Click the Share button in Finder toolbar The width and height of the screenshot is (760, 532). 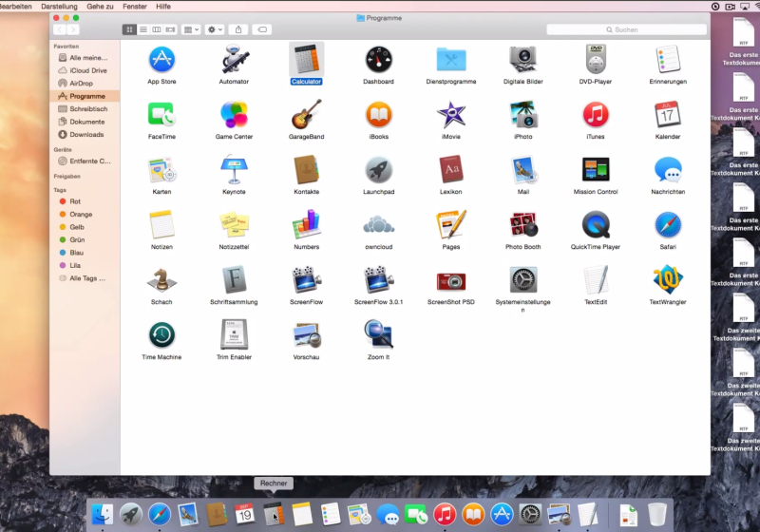click(x=239, y=29)
